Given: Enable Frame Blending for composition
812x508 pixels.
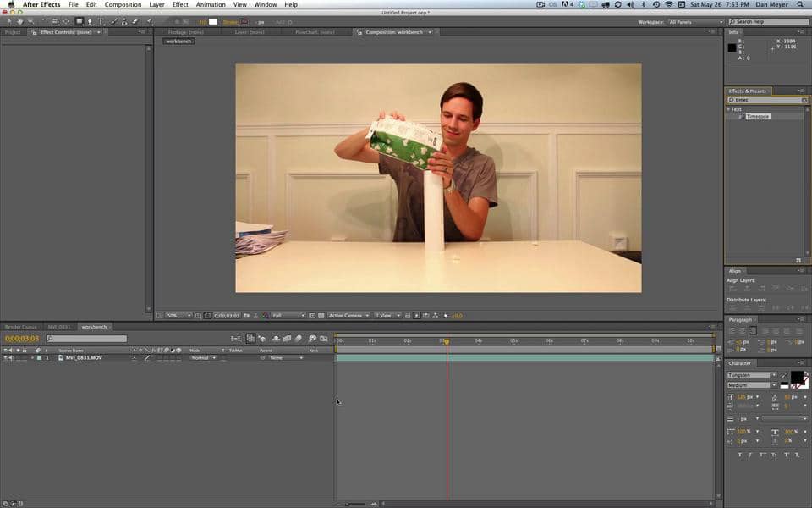Looking at the screenshot, I should click(x=287, y=339).
